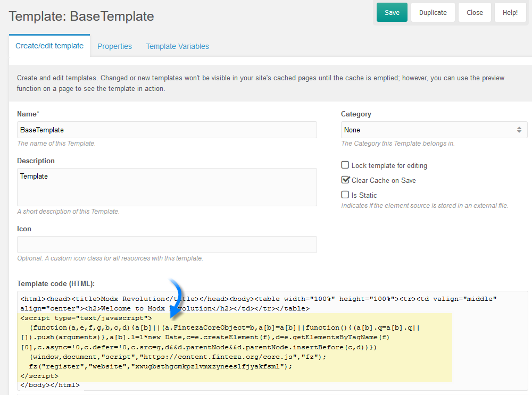Uncheck Clear Cache on Save
The height and width of the screenshot is (395, 532).
coord(345,180)
